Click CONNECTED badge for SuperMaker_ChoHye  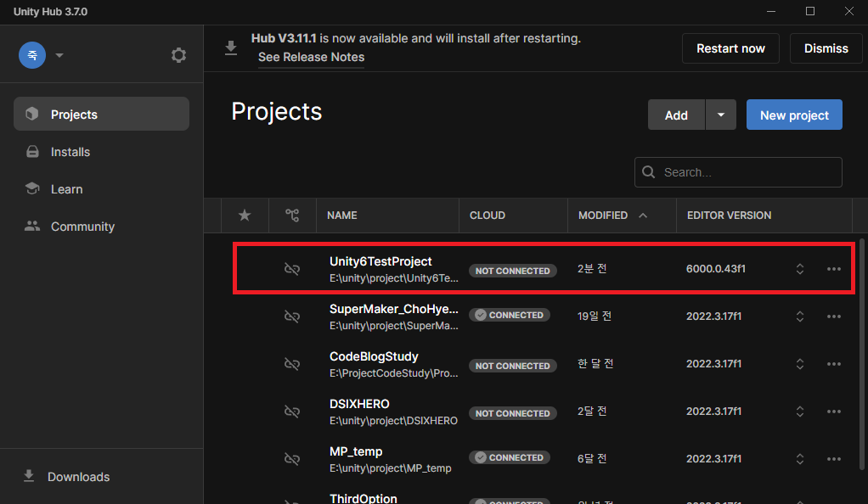point(510,315)
